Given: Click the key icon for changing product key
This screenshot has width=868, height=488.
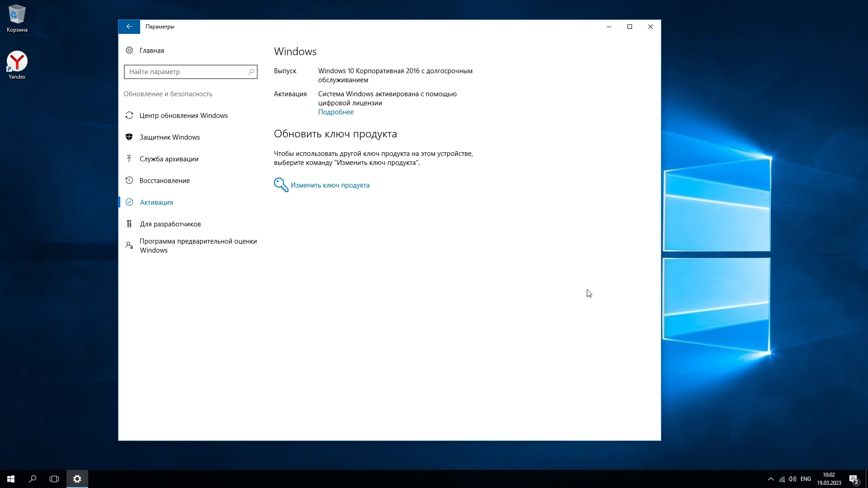Looking at the screenshot, I should click(x=281, y=185).
